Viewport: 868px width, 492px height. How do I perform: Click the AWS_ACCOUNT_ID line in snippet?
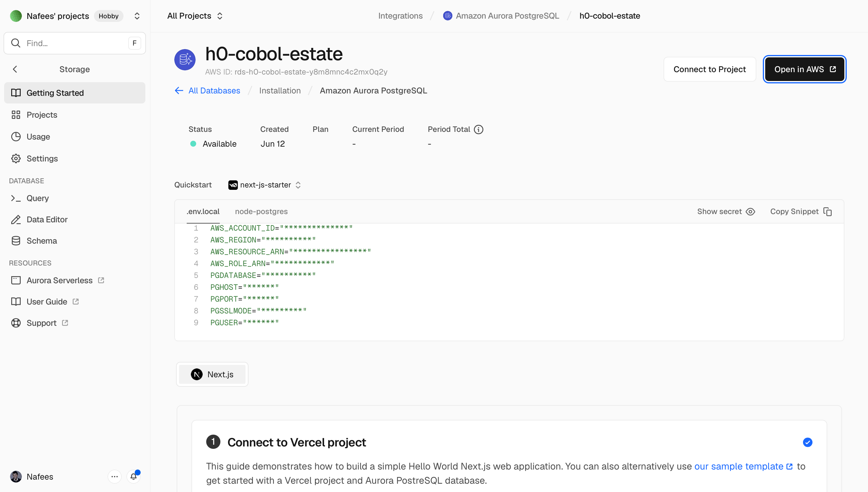coord(282,228)
